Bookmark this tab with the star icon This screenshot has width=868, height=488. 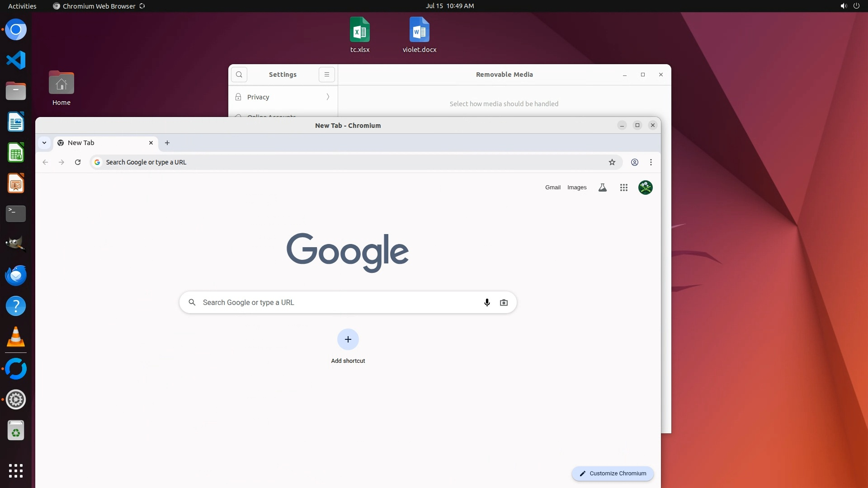(x=612, y=162)
